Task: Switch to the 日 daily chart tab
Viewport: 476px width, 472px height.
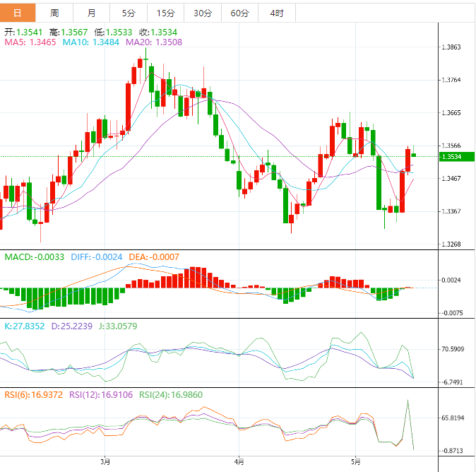Action: [x=18, y=13]
